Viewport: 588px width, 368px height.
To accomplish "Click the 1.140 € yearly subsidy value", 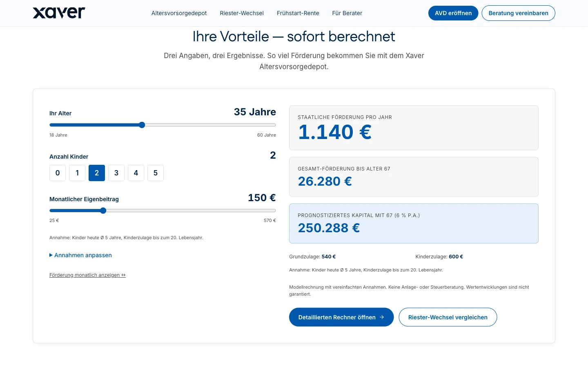I will pyautogui.click(x=335, y=132).
